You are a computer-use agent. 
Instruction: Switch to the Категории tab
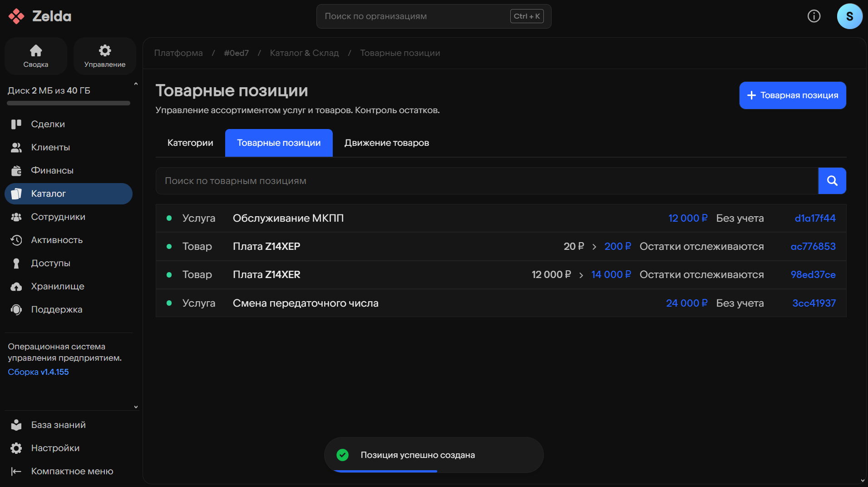coord(190,143)
